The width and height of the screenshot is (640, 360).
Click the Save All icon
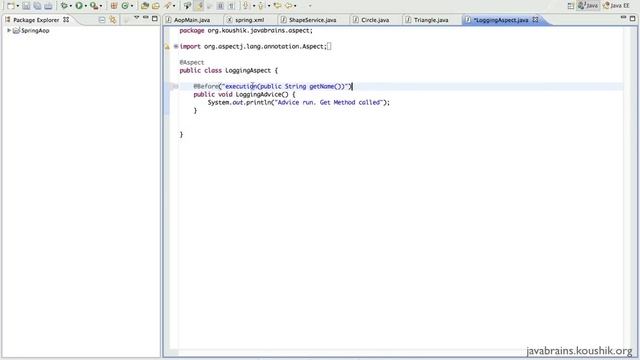(37, 6)
